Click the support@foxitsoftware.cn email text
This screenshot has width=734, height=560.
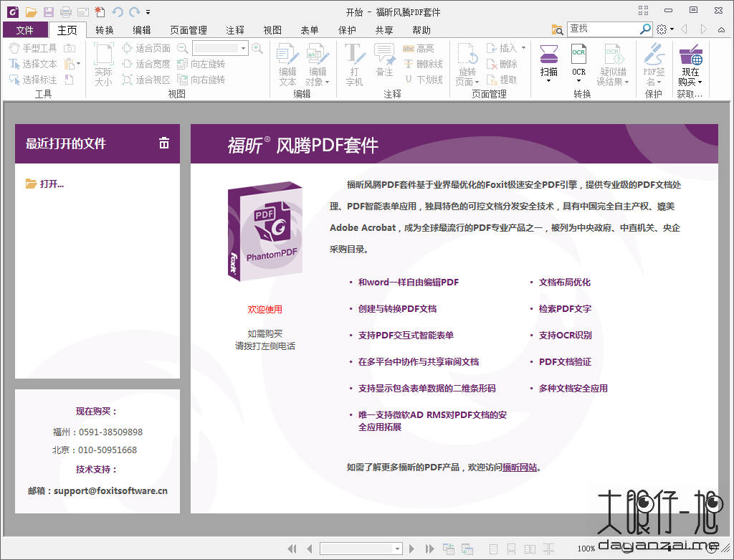click(110, 490)
